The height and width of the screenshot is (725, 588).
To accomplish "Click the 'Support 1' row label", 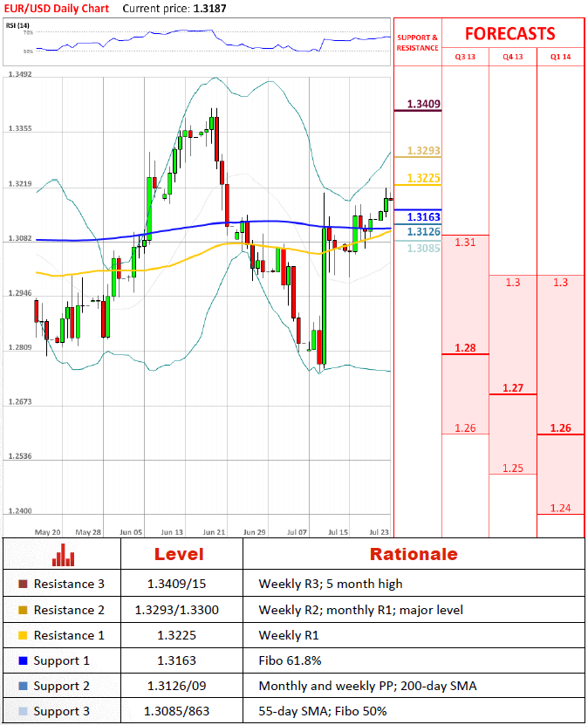I will [x=61, y=660].
